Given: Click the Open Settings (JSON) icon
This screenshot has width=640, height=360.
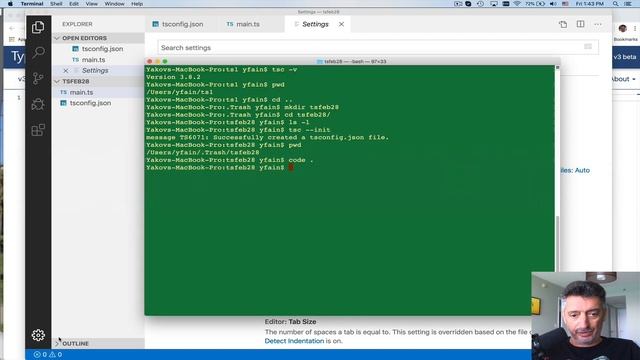Looking at the screenshot, I should [x=563, y=24].
